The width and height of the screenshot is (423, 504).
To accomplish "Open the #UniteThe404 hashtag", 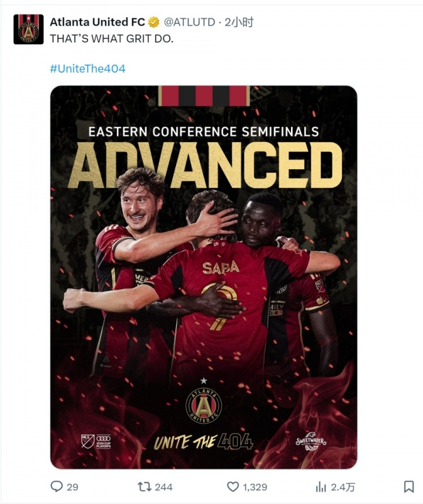I will [x=87, y=69].
